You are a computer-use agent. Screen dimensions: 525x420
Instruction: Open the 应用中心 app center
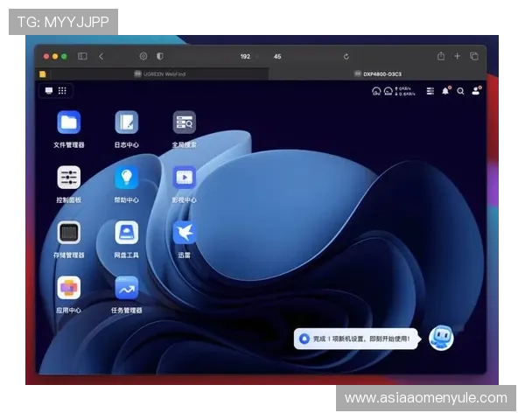[69, 288]
